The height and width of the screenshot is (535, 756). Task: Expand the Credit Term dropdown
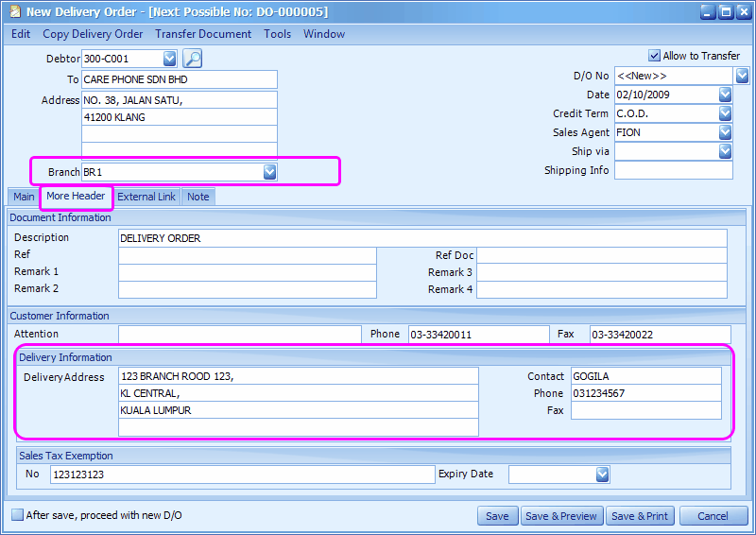tap(725, 113)
